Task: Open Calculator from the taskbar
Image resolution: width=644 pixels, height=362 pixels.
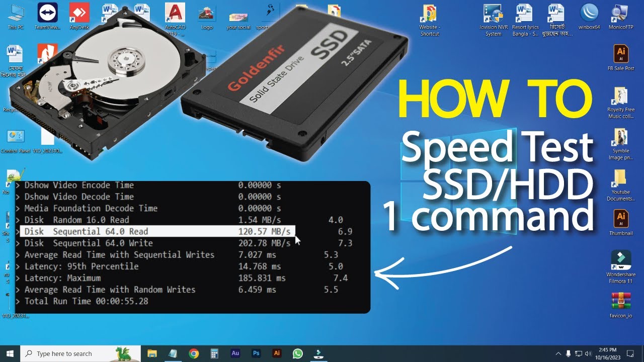Action: point(214,353)
